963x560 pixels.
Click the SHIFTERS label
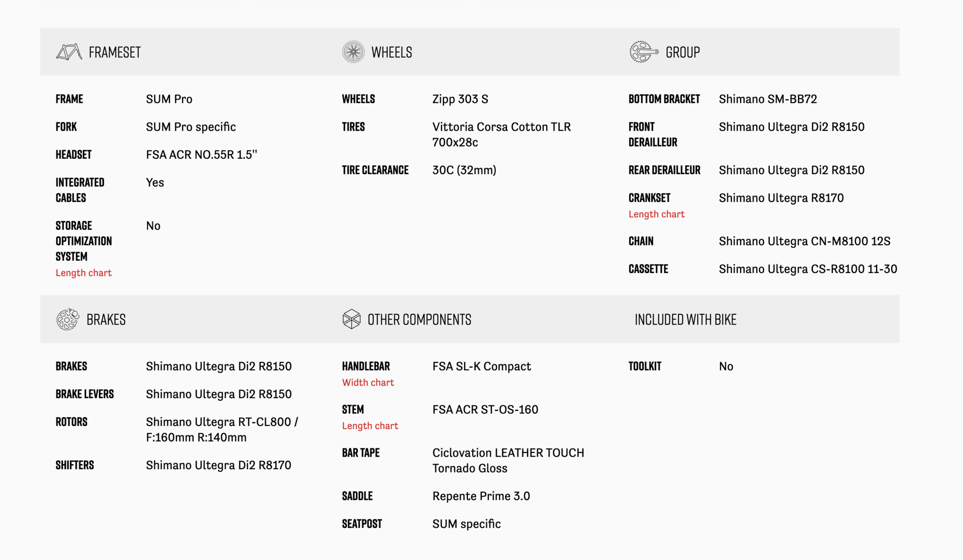click(x=75, y=465)
